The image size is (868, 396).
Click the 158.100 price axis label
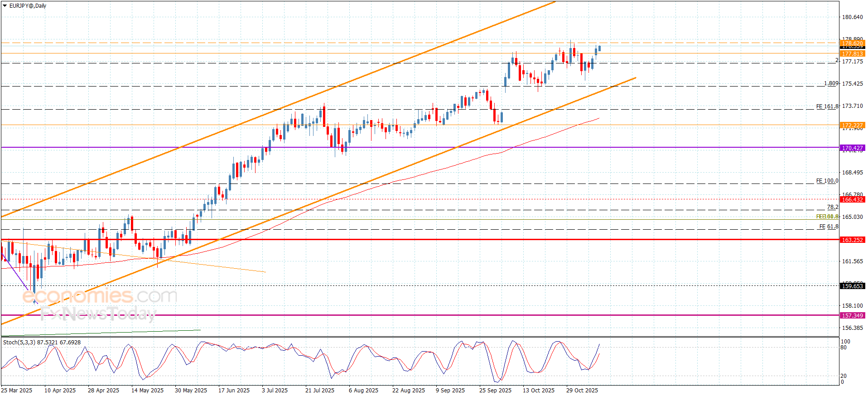(x=852, y=306)
